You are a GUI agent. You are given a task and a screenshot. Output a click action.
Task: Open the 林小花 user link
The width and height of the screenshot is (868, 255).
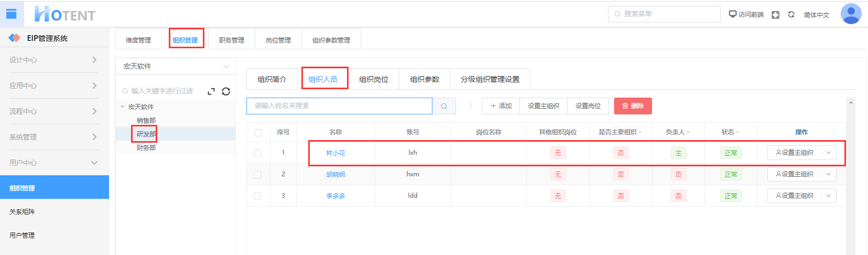pyautogui.click(x=335, y=153)
